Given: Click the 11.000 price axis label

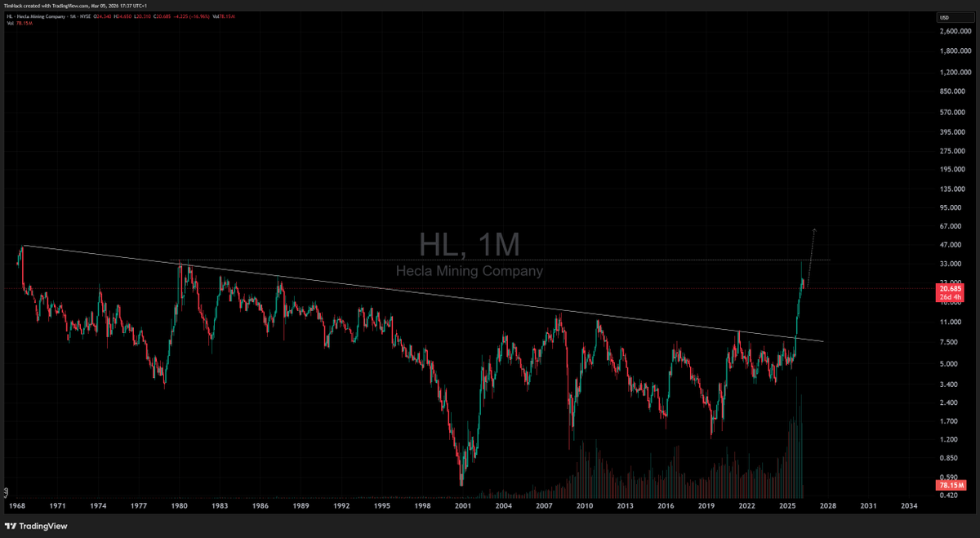Looking at the screenshot, I should pyautogui.click(x=951, y=323).
